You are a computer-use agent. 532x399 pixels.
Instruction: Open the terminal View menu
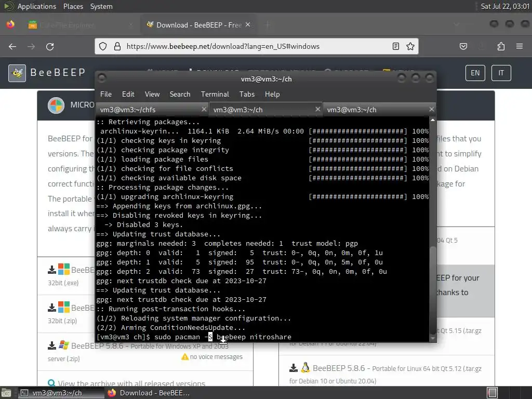click(x=152, y=95)
